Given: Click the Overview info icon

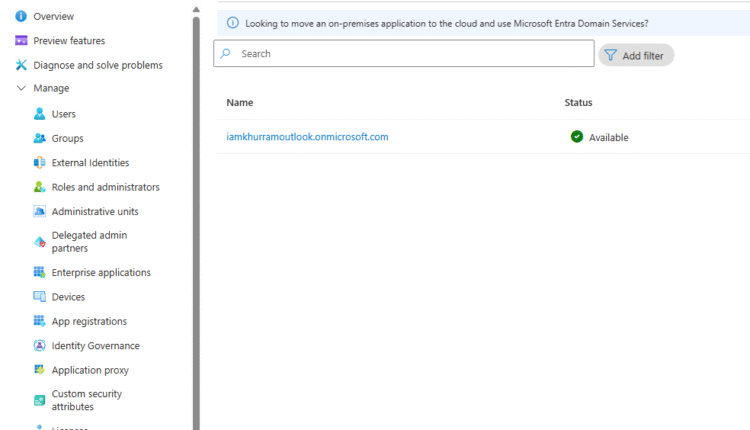Looking at the screenshot, I should click(21, 17).
